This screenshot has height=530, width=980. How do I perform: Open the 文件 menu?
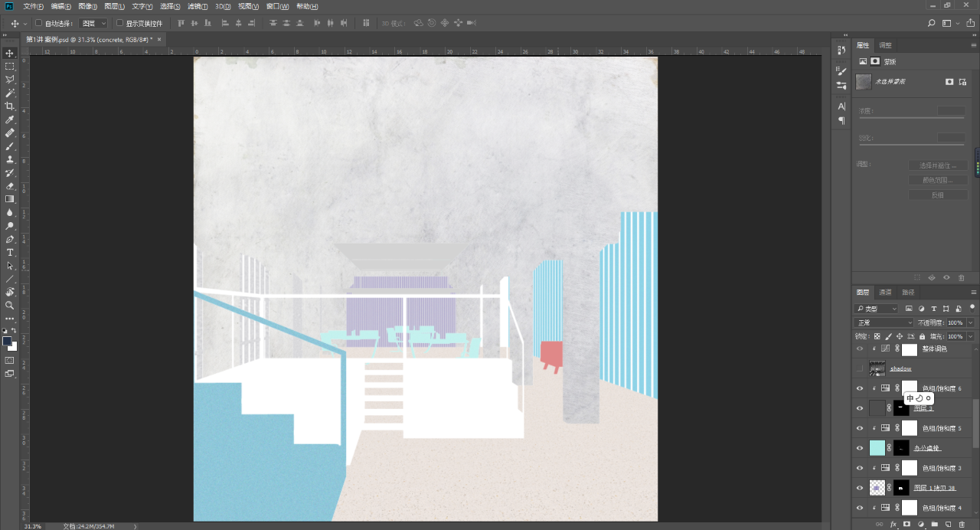(x=34, y=6)
